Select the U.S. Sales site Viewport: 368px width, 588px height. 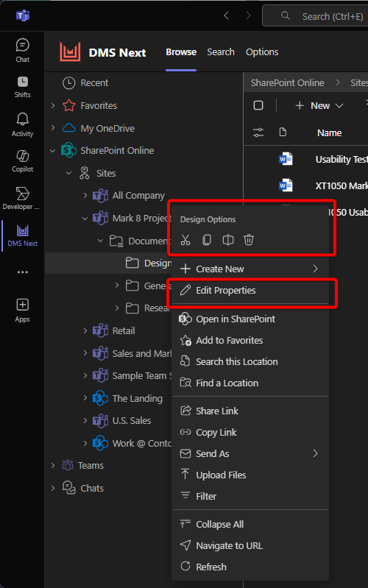(132, 421)
